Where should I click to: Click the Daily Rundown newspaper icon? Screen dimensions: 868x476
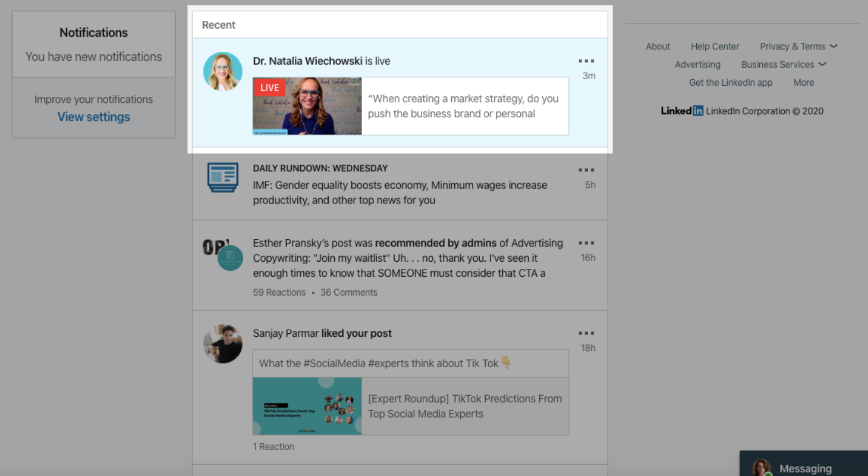click(x=223, y=177)
